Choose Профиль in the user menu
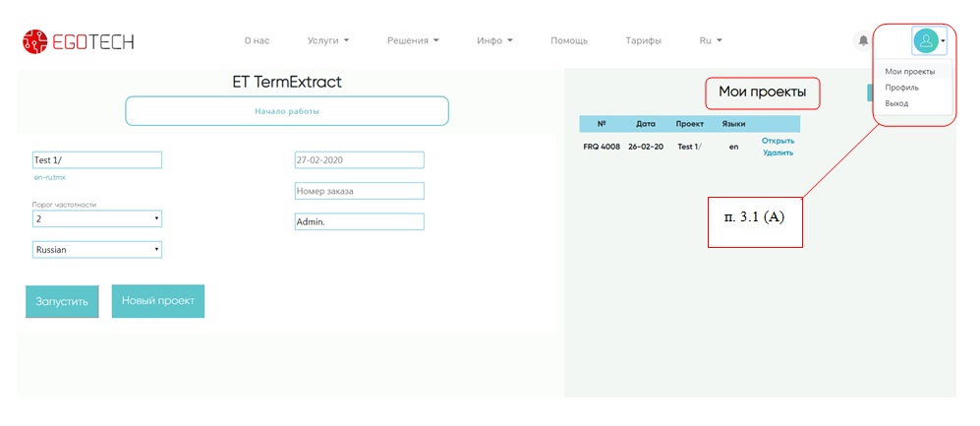 click(901, 87)
